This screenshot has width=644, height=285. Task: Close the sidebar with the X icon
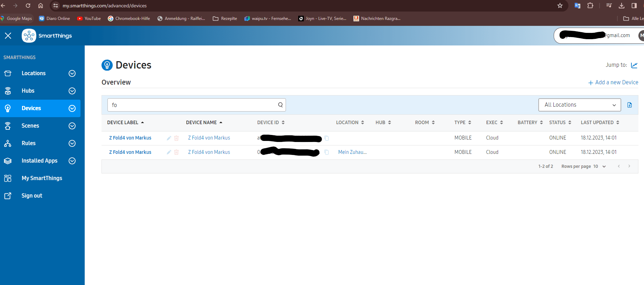(x=8, y=36)
